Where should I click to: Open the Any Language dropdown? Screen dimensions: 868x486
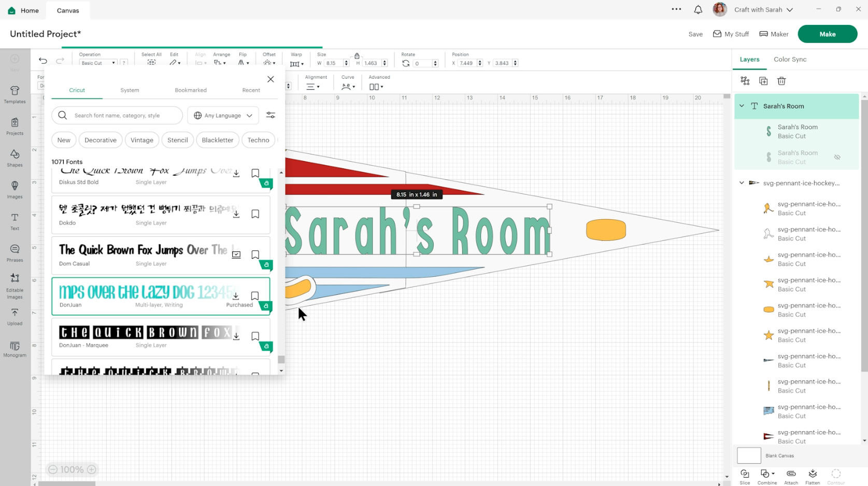[223, 115]
